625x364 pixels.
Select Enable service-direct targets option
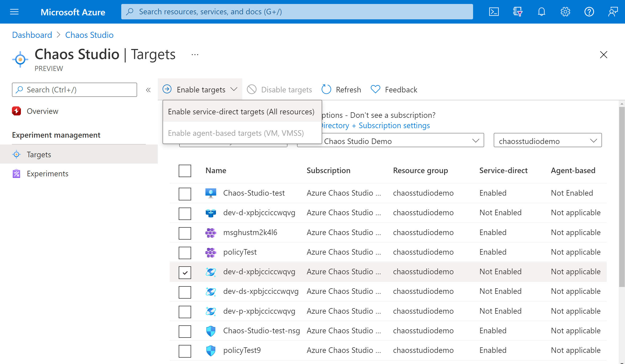click(x=241, y=111)
